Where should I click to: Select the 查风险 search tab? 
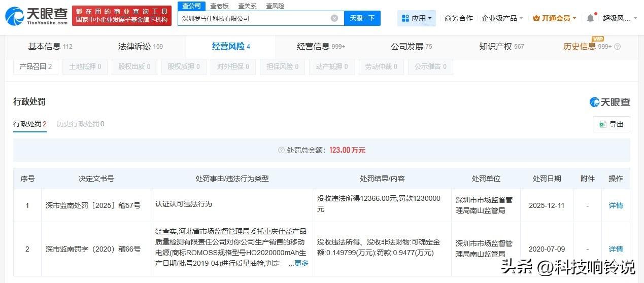275,6
